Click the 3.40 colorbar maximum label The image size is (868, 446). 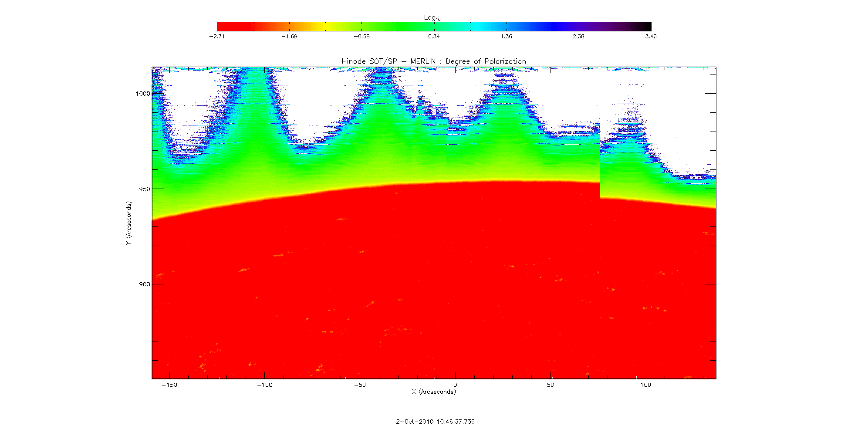click(x=651, y=37)
